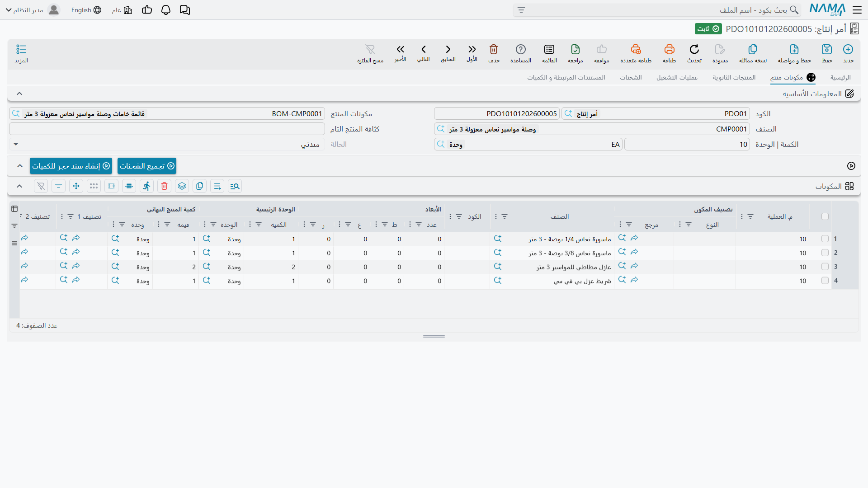Switch to the الشحنات tab
The height and width of the screenshot is (488, 868).
tap(631, 78)
